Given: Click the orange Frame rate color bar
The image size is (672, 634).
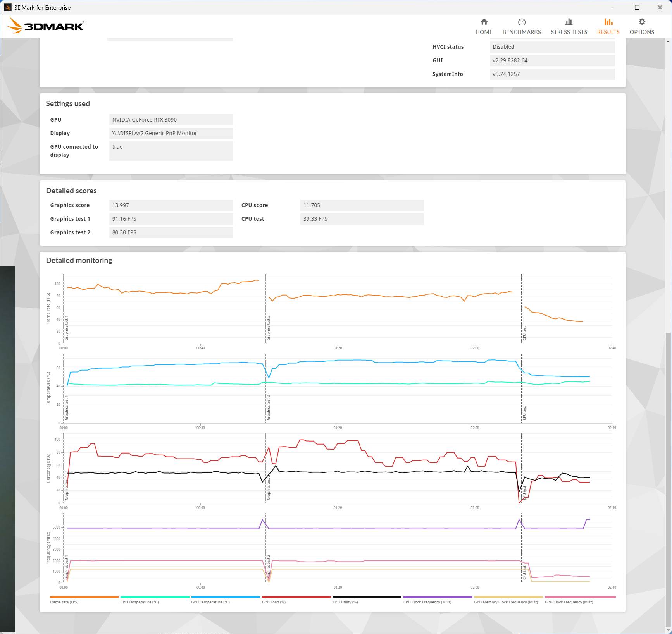Looking at the screenshot, I should coord(84,597).
